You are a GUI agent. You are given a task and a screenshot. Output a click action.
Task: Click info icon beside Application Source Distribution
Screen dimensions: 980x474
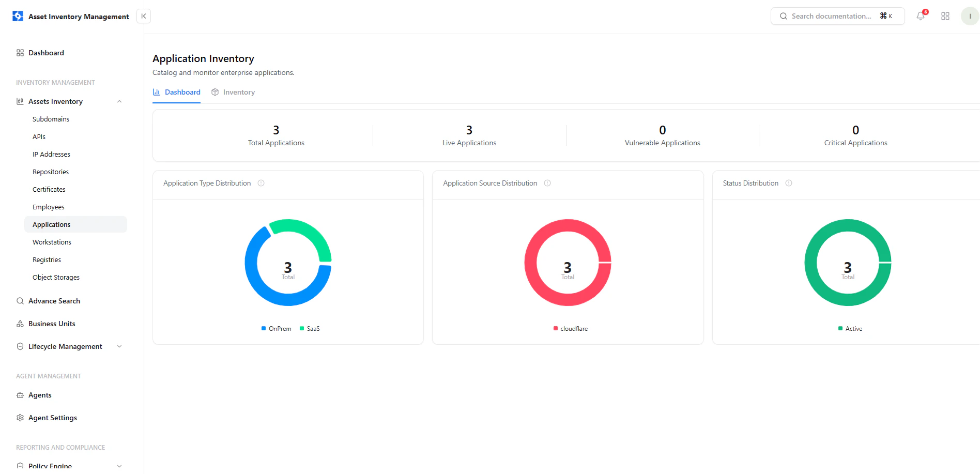pyautogui.click(x=547, y=183)
